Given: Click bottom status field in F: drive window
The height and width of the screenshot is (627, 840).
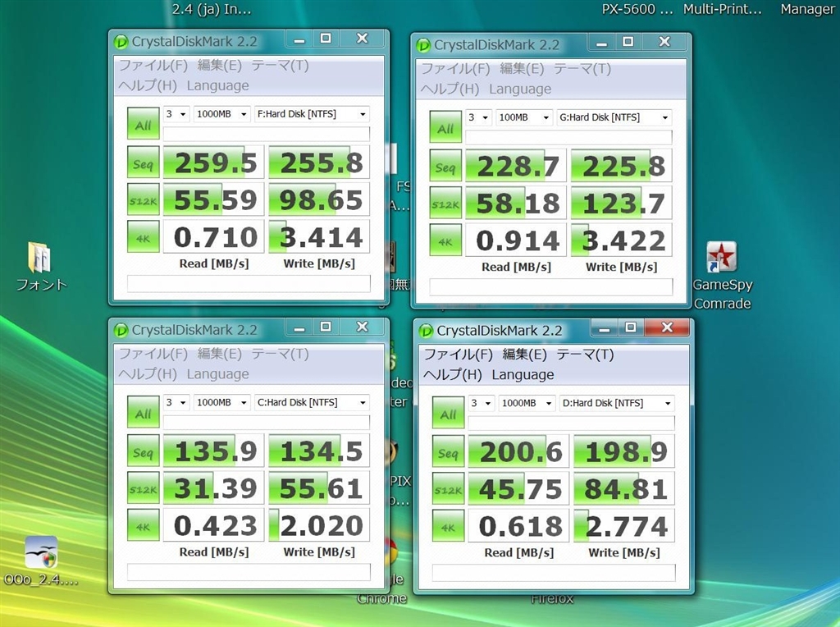Looking at the screenshot, I should coord(249,283).
